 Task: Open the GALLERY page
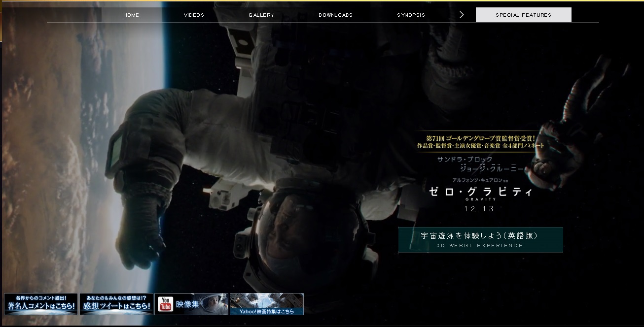point(261,15)
